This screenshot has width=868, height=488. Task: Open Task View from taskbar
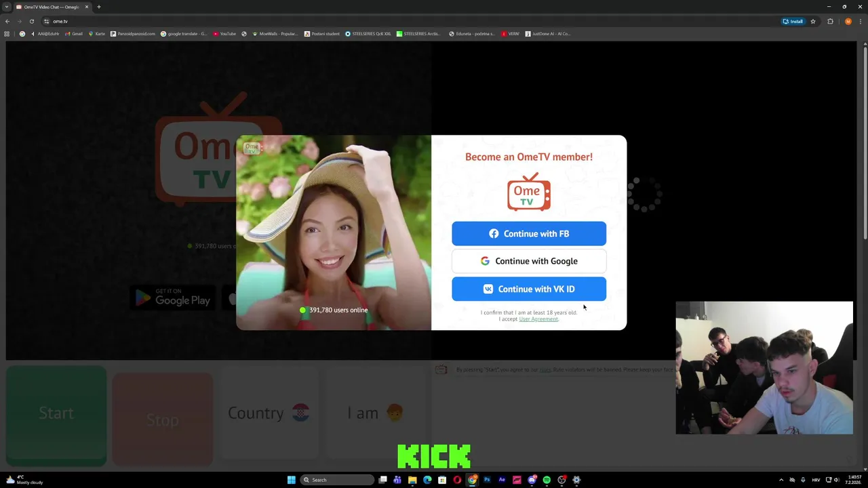click(x=382, y=480)
